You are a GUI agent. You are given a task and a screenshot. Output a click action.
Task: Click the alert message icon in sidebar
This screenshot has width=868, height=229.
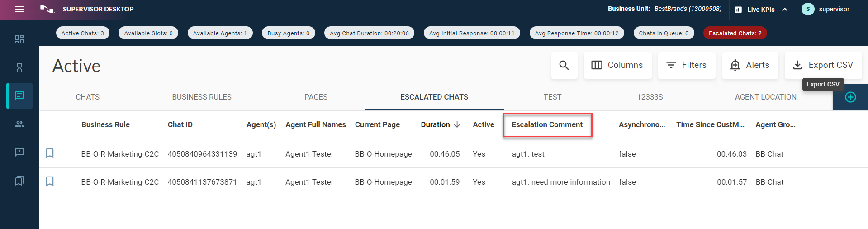pos(19,152)
